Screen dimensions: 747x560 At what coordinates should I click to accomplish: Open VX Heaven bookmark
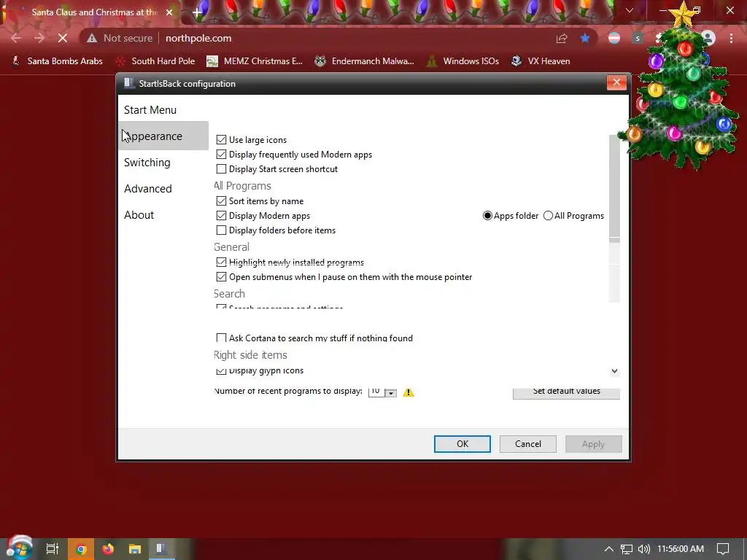[x=541, y=61]
